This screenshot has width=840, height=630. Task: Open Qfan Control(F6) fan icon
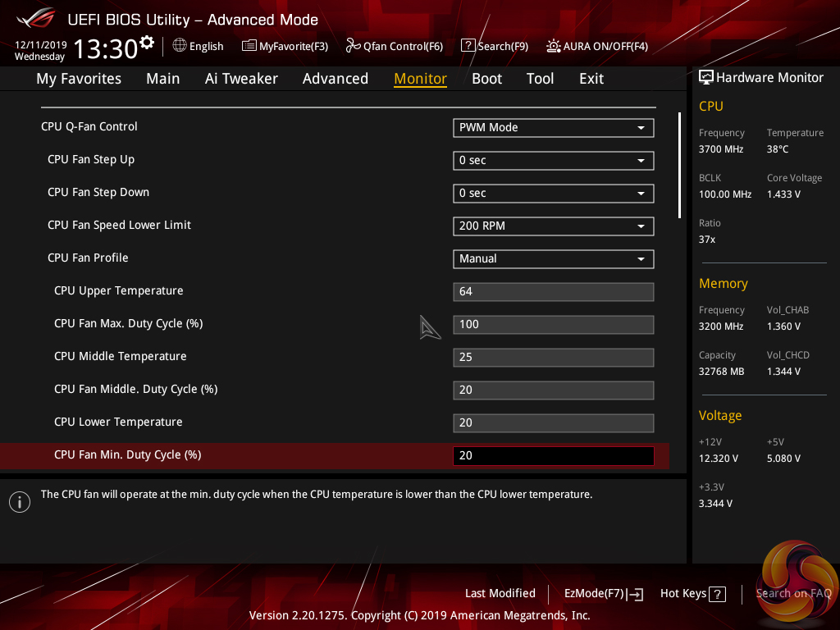click(353, 46)
